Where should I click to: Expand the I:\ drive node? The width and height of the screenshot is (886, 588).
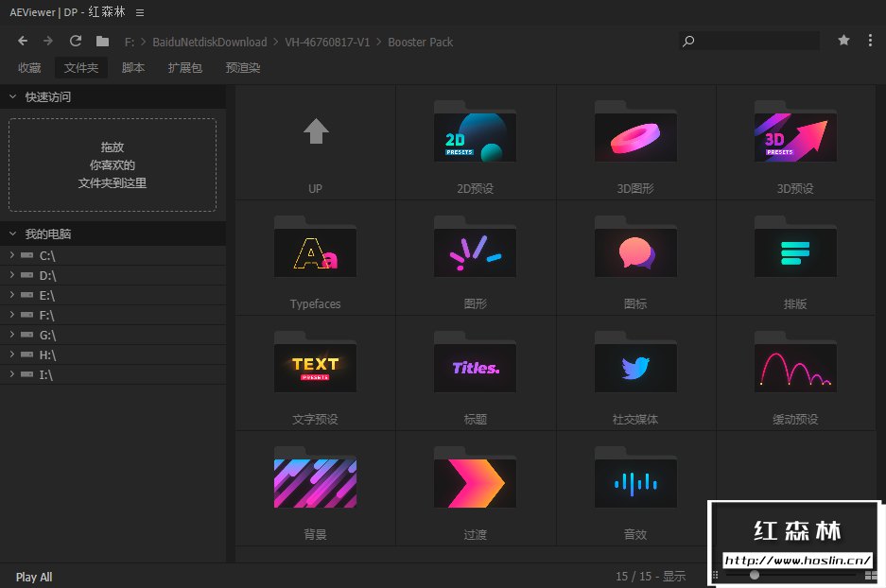tap(12, 374)
